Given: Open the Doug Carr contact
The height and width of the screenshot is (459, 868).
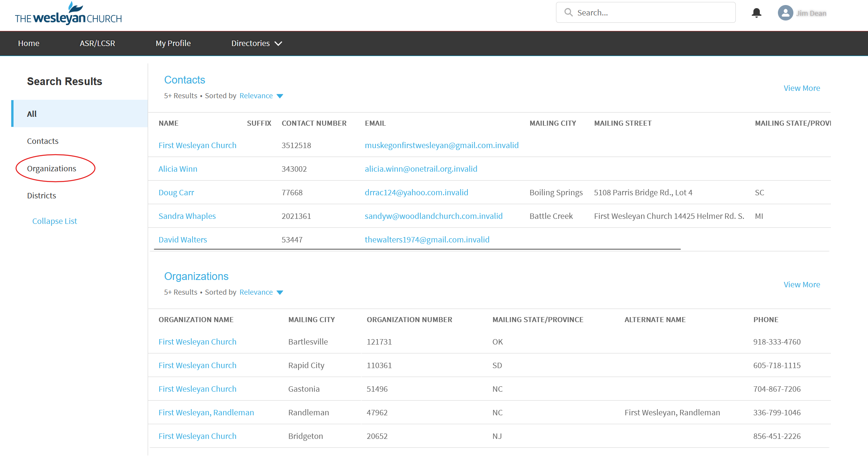Looking at the screenshot, I should [x=176, y=193].
